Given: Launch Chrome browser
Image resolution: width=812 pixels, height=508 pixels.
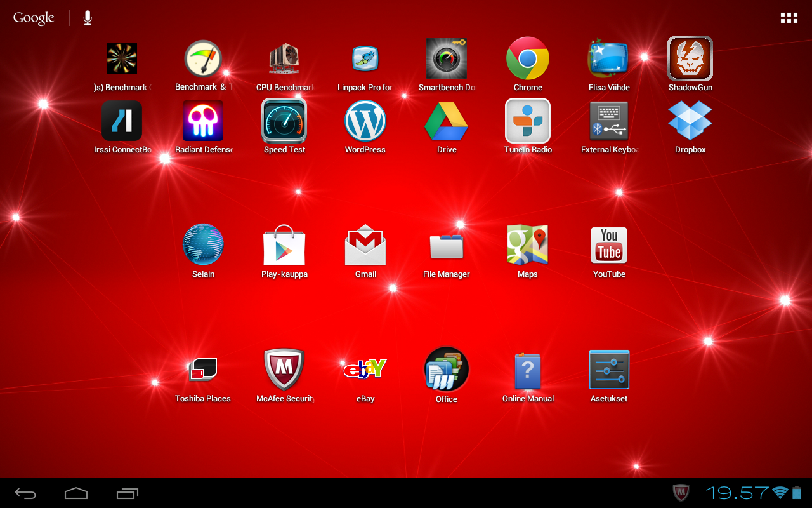Looking at the screenshot, I should pyautogui.click(x=528, y=58).
